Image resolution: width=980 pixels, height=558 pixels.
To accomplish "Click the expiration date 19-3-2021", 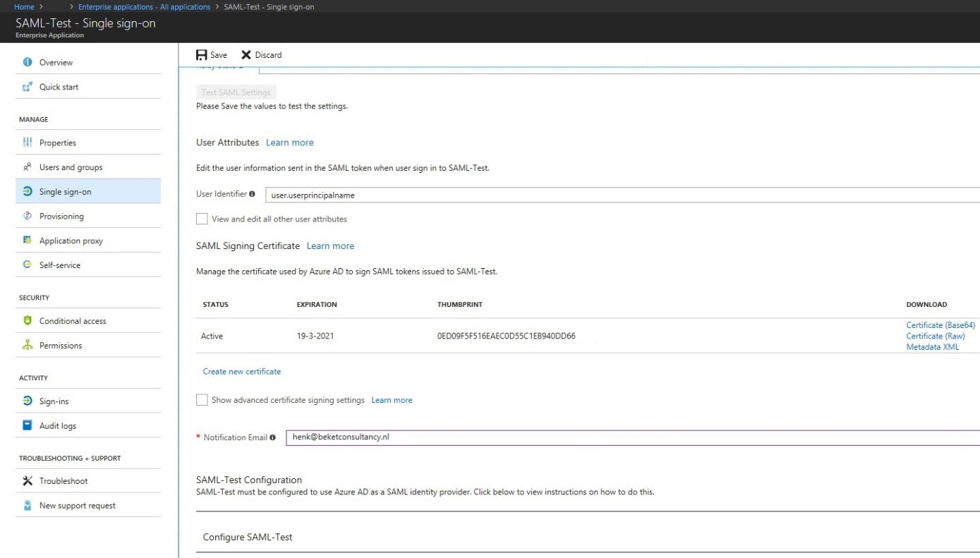I will (315, 336).
